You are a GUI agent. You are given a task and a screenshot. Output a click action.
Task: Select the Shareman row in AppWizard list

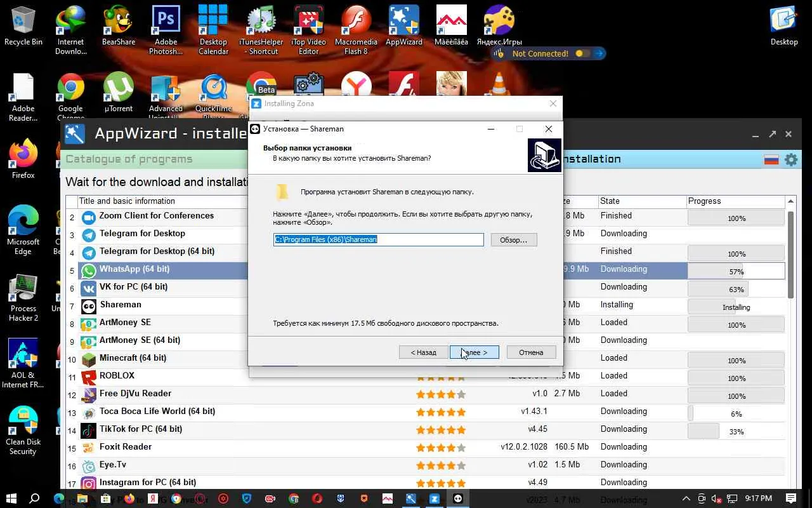pyautogui.click(x=425, y=306)
